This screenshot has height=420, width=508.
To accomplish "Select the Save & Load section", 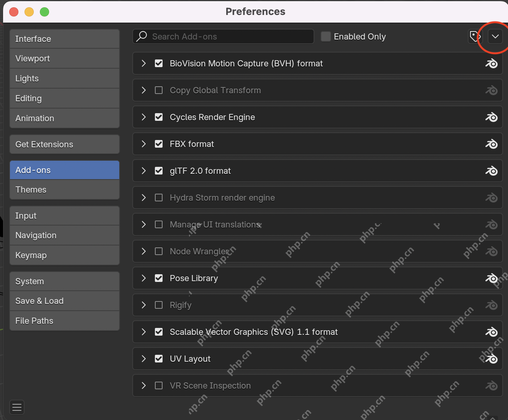I will coord(64,301).
